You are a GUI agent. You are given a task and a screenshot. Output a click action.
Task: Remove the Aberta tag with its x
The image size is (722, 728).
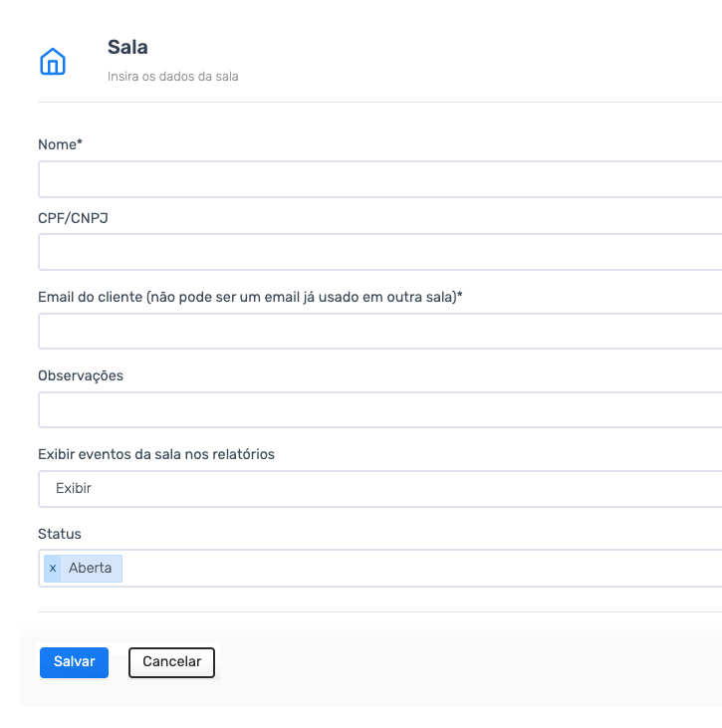[x=53, y=569]
